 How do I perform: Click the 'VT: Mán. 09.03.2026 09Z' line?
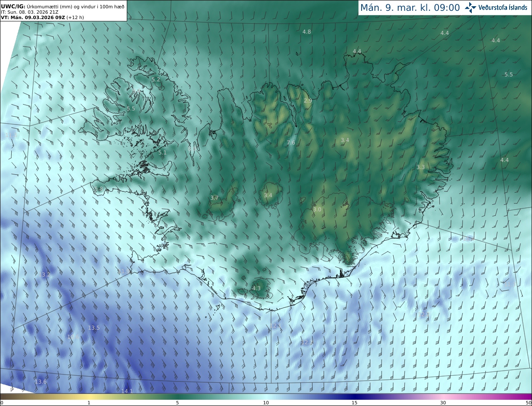42,17
